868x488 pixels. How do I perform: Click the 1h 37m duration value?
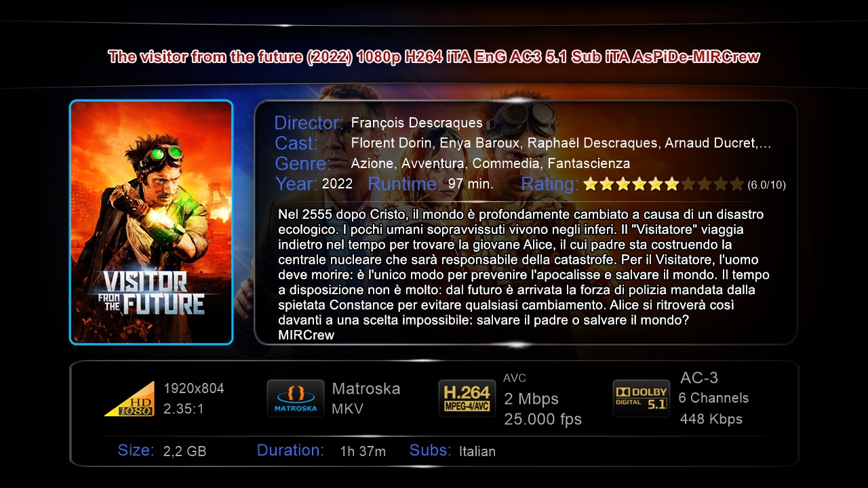(363, 451)
